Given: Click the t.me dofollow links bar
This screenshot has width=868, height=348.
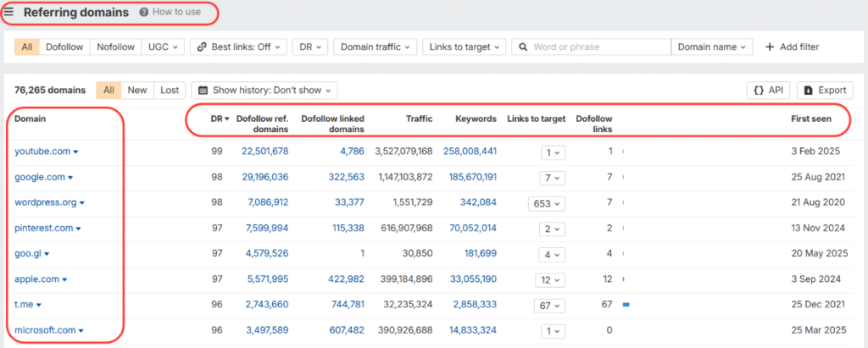Looking at the screenshot, I should click(626, 304).
